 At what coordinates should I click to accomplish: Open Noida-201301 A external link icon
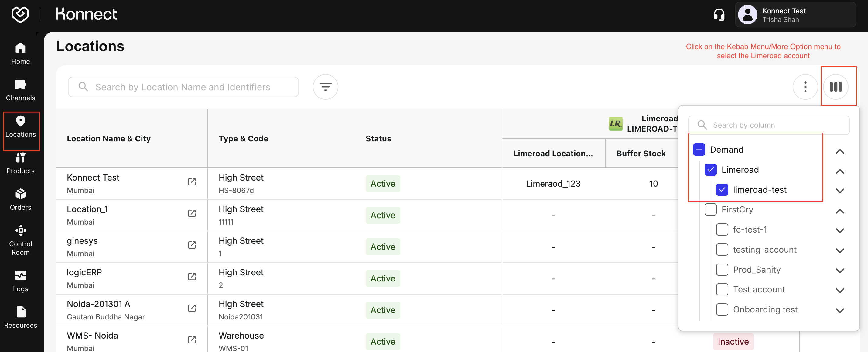click(192, 308)
